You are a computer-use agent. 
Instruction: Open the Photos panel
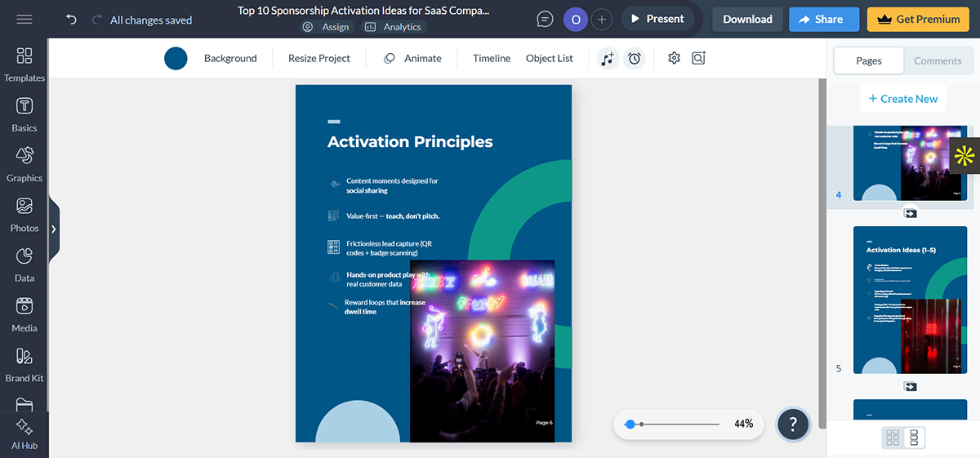coord(24,215)
